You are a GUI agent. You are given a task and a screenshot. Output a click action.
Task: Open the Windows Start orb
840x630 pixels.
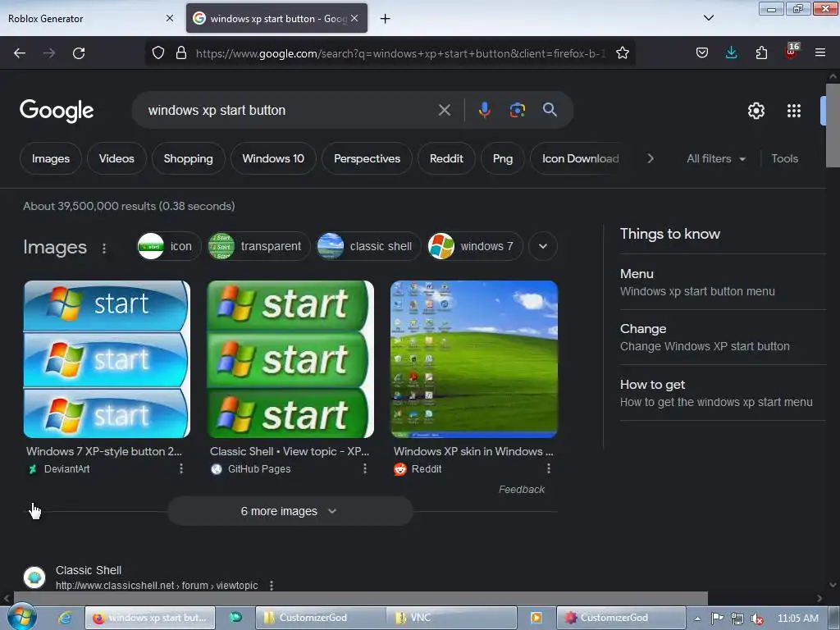[x=21, y=617]
